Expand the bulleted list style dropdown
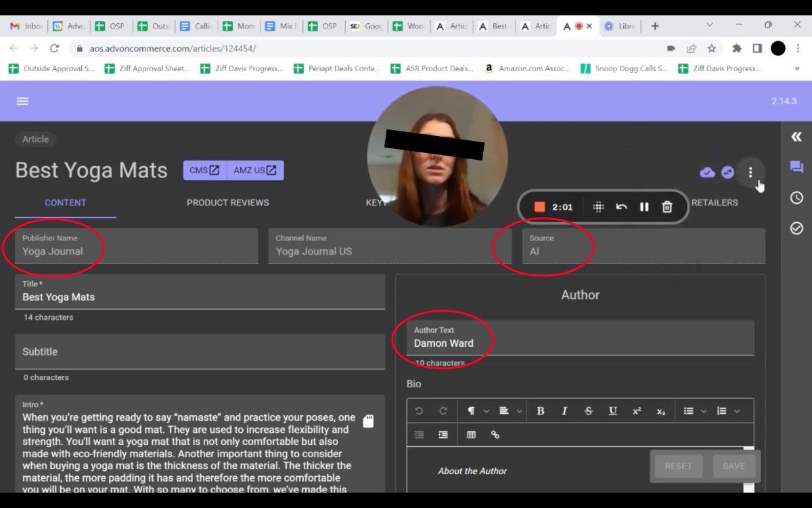This screenshot has width=812, height=508. pyautogui.click(x=694, y=411)
